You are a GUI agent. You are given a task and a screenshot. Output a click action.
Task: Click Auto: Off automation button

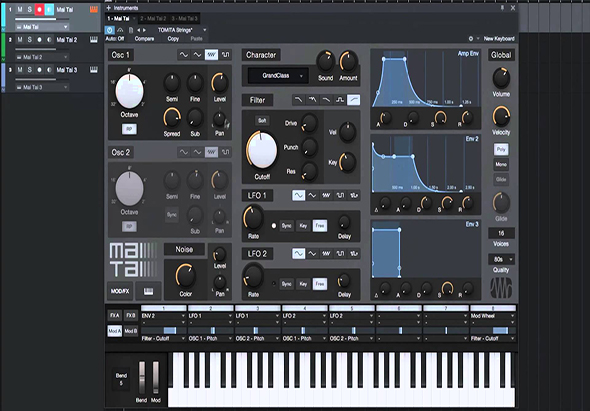coord(115,39)
